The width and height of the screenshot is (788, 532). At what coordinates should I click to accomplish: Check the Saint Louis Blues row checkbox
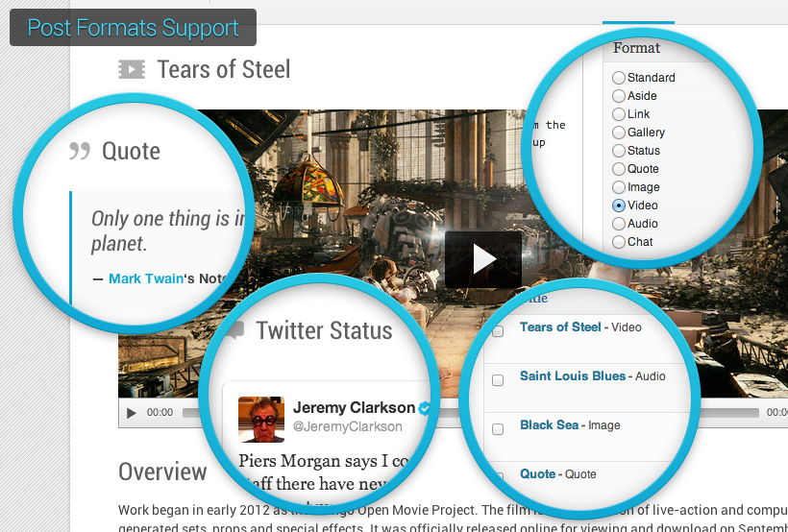pos(498,380)
